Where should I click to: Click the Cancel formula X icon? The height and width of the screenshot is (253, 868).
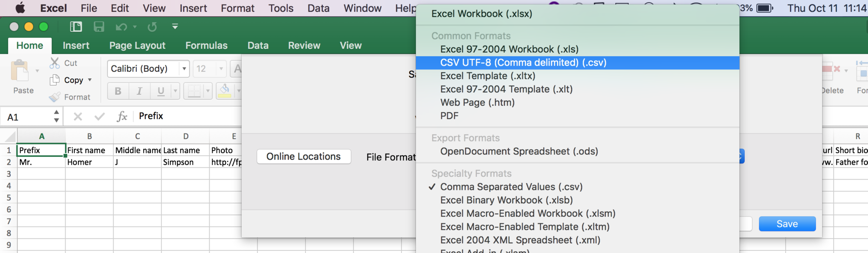(x=78, y=117)
